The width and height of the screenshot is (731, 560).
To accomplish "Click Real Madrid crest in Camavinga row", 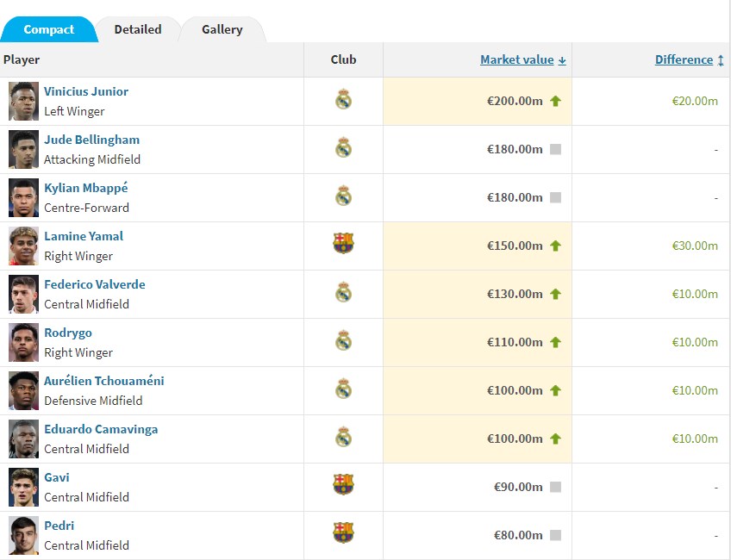I will click(343, 437).
